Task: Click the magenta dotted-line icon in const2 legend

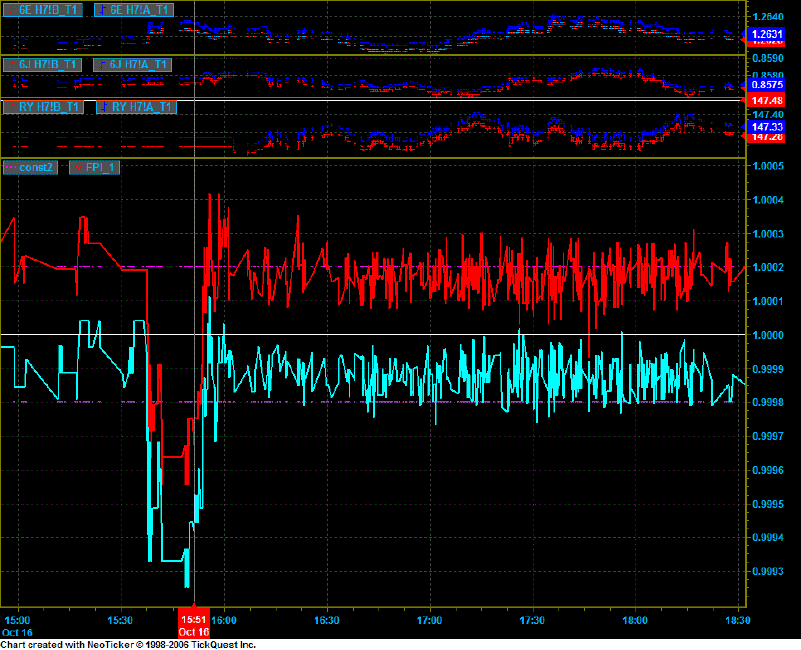Action: [x=12, y=167]
